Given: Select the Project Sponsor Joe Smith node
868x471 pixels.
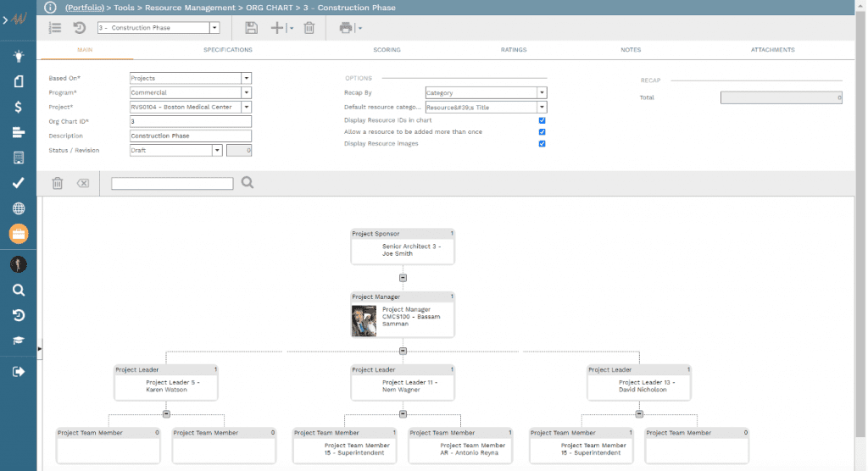Looking at the screenshot, I should [403, 247].
